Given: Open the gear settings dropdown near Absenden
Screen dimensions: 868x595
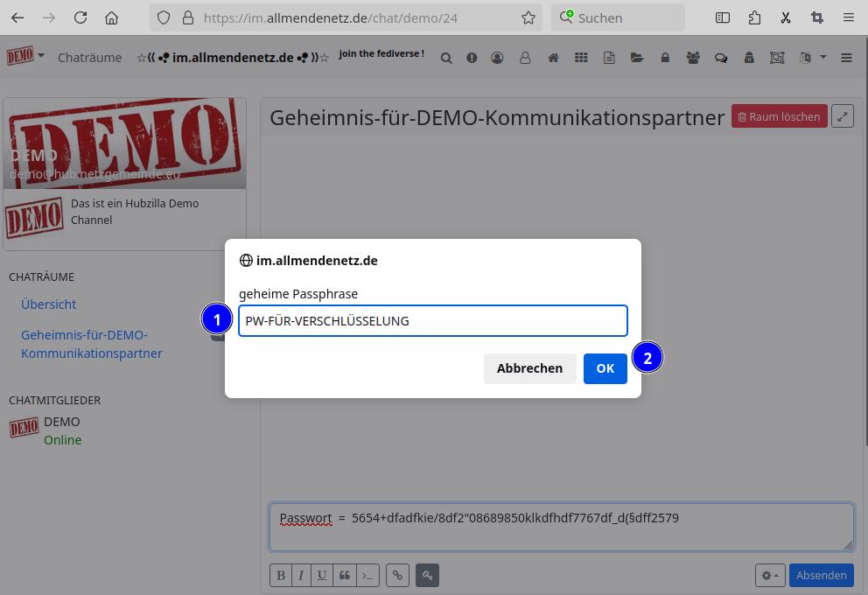Looking at the screenshot, I should click(770, 575).
